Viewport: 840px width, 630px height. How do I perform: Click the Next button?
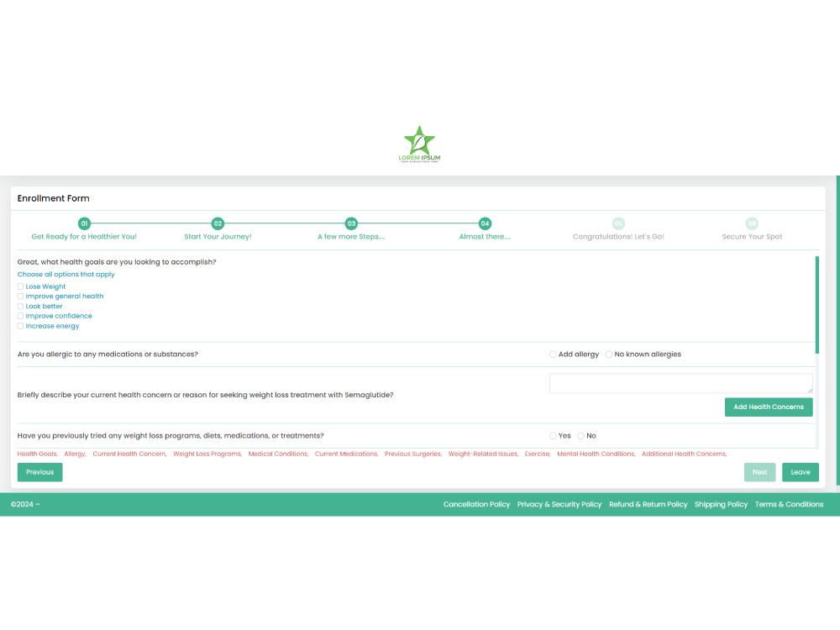(759, 472)
